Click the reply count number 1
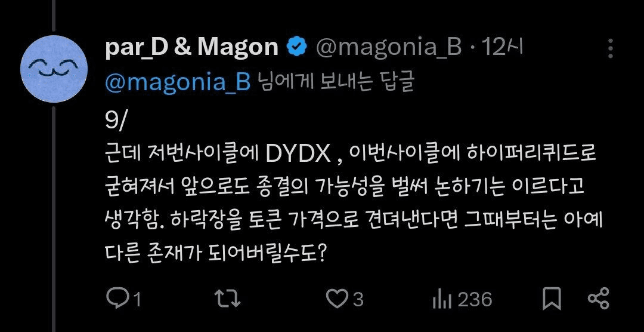Image resolution: width=644 pixels, height=332 pixels. [137, 300]
